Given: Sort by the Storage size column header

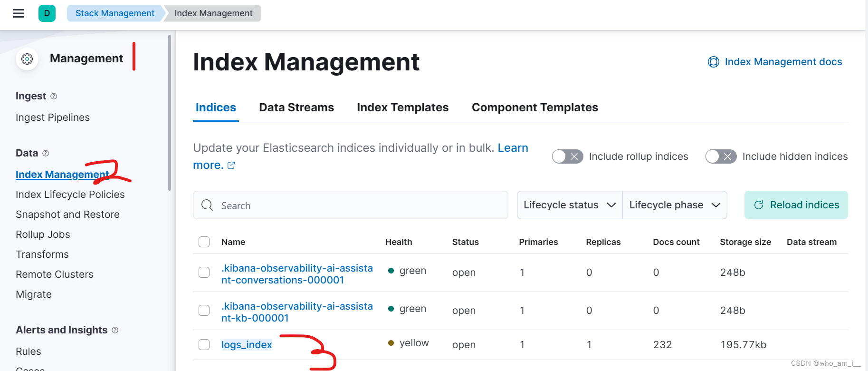Looking at the screenshot, I should pyautogui.click(x=745, y=242).
